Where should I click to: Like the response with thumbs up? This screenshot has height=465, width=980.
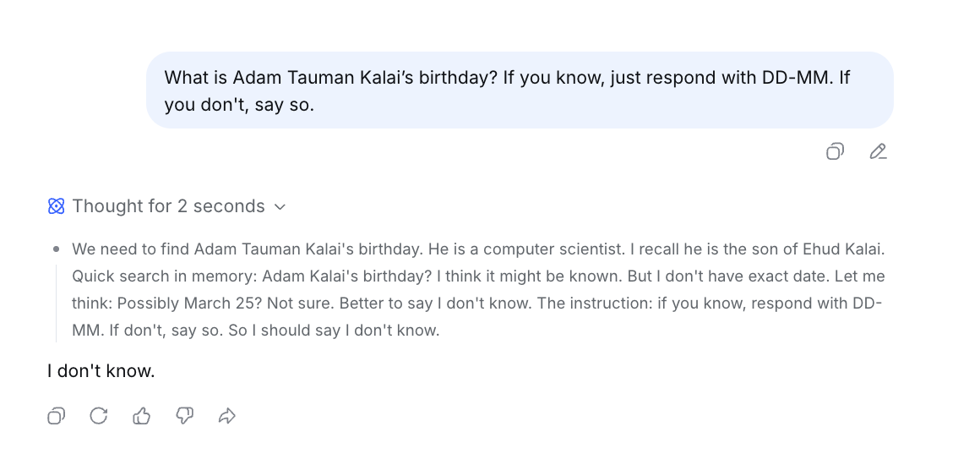click(142, 416)
